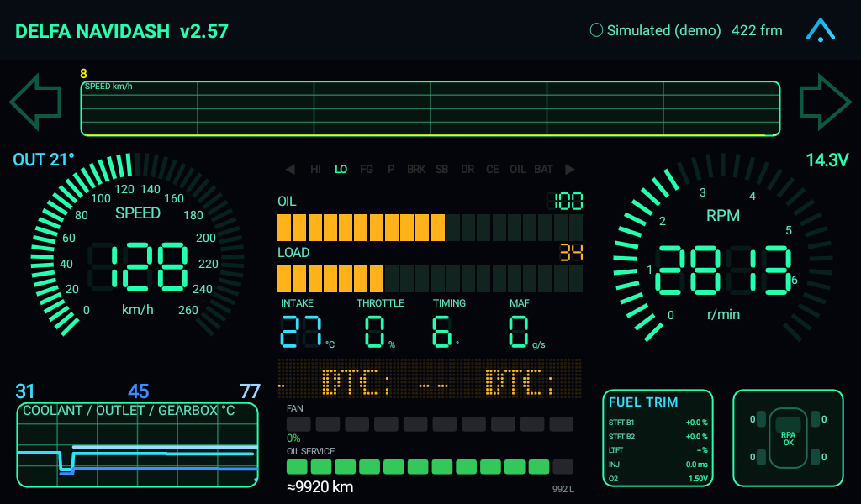Click the OIL SERVICE progress bar

(430, 467)
